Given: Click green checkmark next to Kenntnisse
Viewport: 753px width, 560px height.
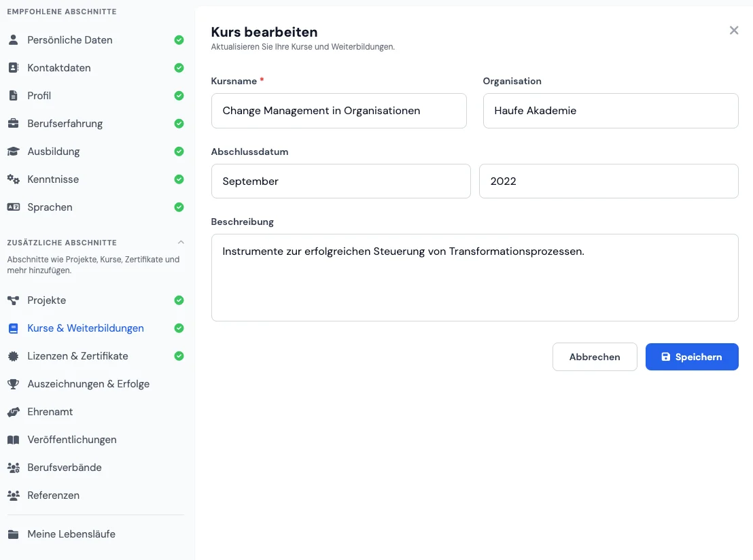Looking at the screenshot, I should click(179, 179).
